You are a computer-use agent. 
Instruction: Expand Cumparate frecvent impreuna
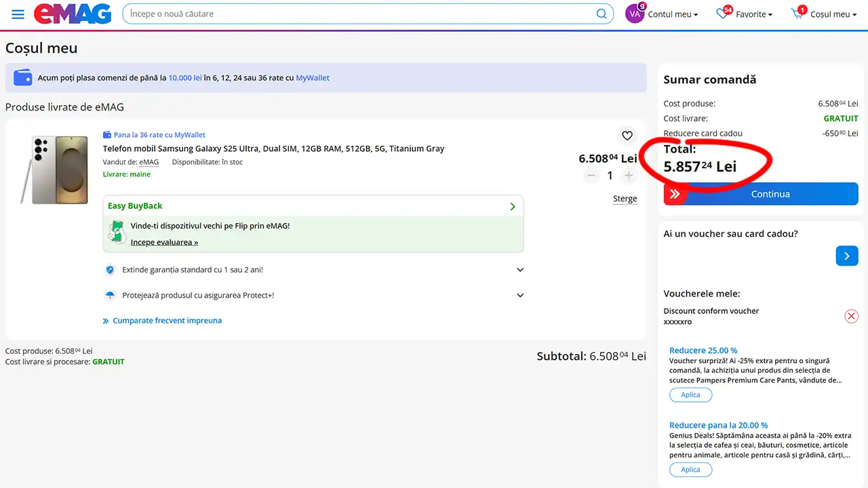(x=162, y=321)
